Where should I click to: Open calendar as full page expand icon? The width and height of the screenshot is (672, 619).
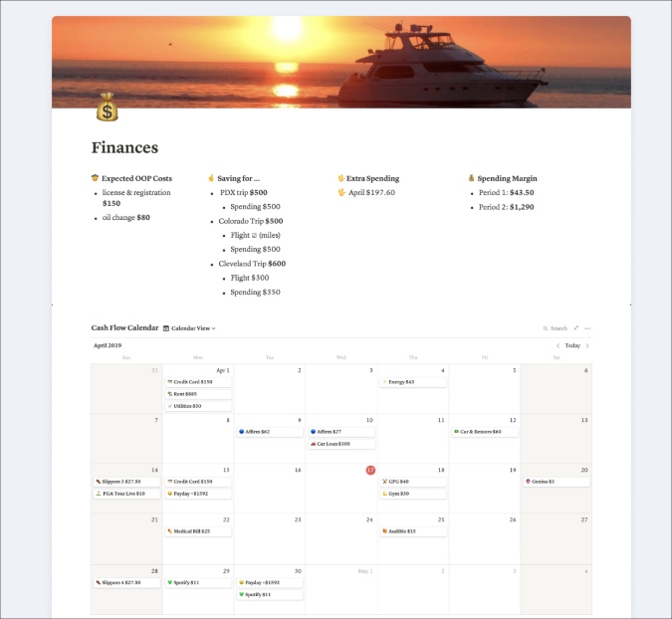point(576,328)
